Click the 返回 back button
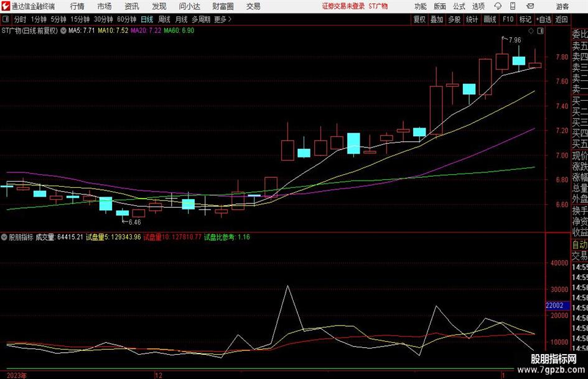This screenshot has width=588, height=379. (561, 19)
